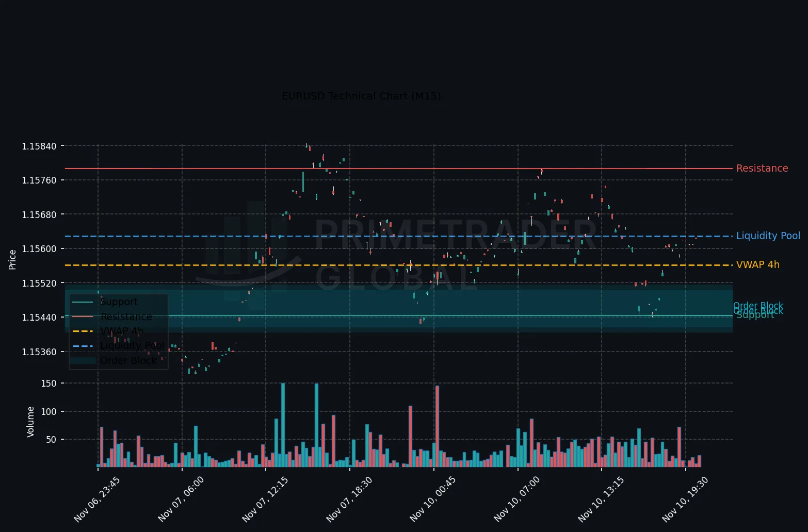808x532 pixels.
Task: Select the Nov 10, 00:45 time label
Action: pyautogui.click(x=432, y=500)
